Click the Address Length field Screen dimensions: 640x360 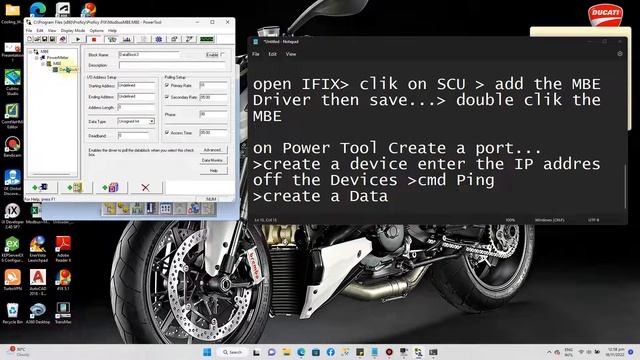coord(136,108)
